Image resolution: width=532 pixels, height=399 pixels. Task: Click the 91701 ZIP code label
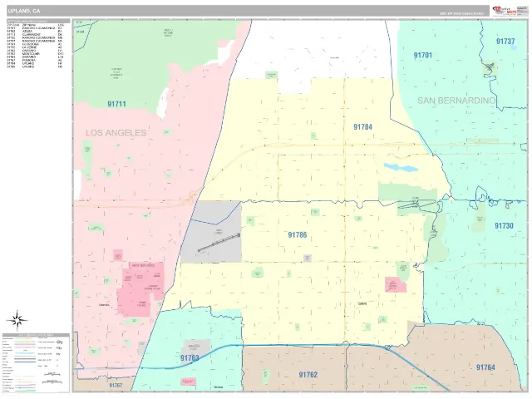[423, 56]
